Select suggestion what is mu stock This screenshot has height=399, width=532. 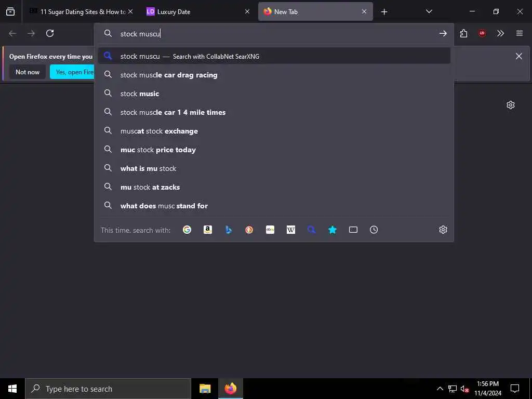pos(274,168)
